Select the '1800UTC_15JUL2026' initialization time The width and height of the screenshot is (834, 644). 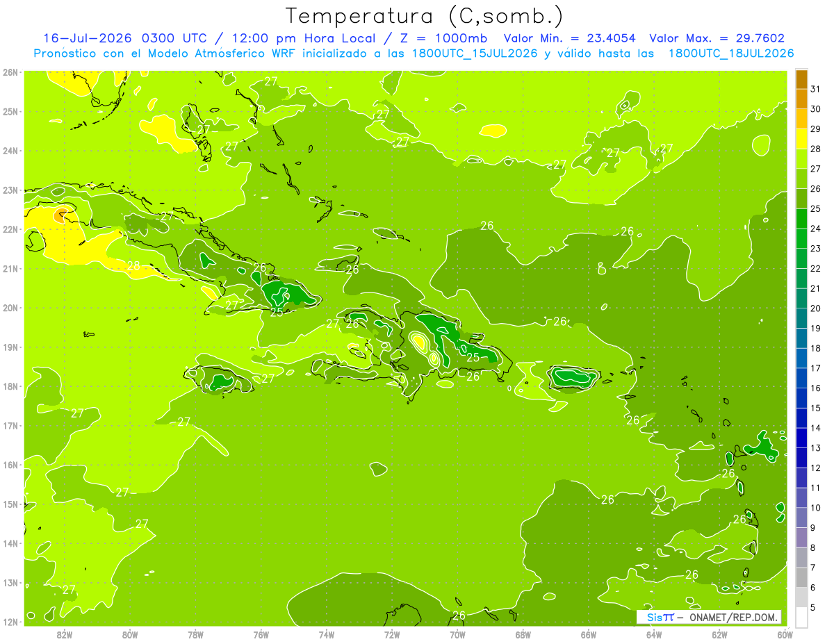(474, 53)
